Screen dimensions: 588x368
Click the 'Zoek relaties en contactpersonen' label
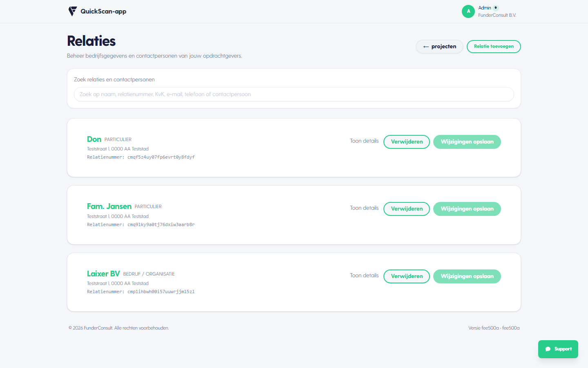[114, 80]
